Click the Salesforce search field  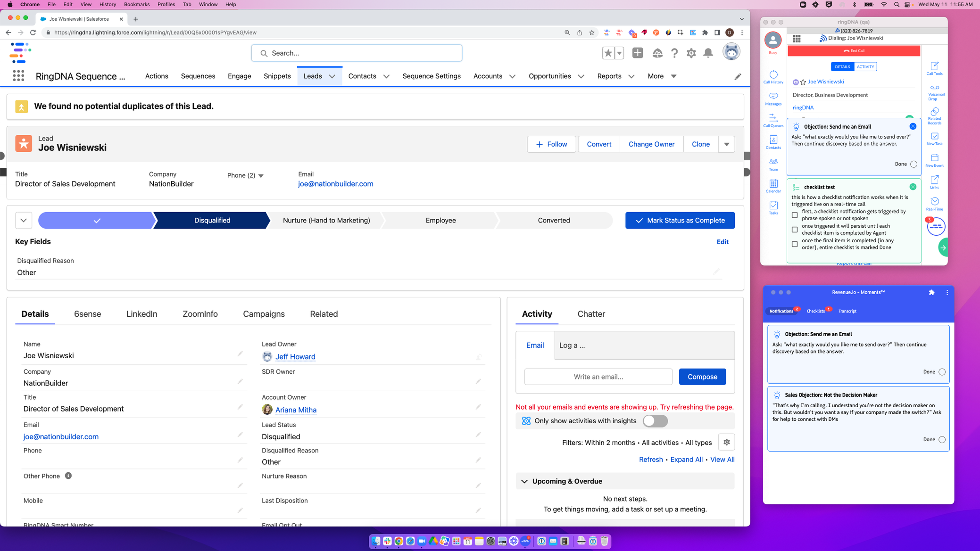[x=357, y=53]
